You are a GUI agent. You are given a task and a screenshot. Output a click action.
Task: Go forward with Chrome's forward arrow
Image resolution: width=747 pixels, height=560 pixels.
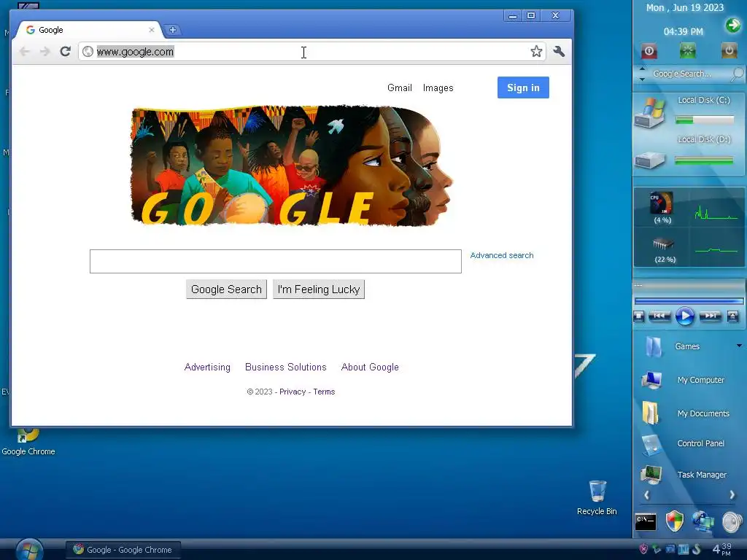tap(44, 52)
